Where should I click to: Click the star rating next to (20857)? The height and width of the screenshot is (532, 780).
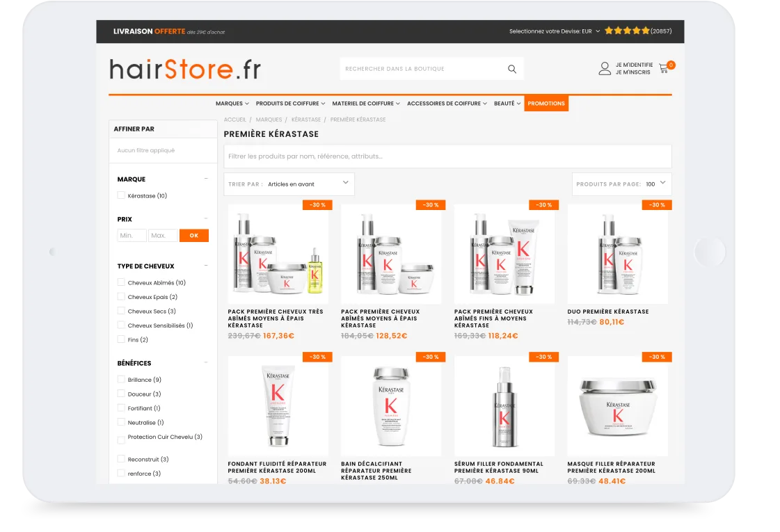click(626, 31)
